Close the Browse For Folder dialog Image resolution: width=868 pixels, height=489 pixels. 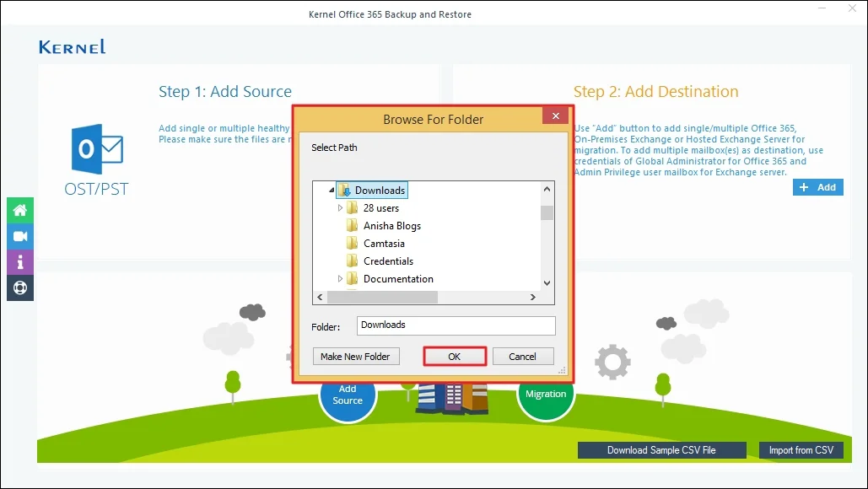[556, 116]
